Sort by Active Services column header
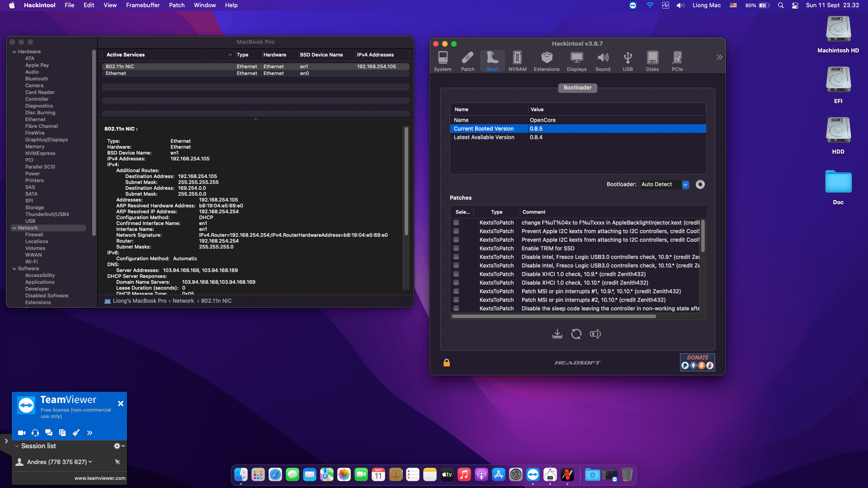 click(169, 55)
